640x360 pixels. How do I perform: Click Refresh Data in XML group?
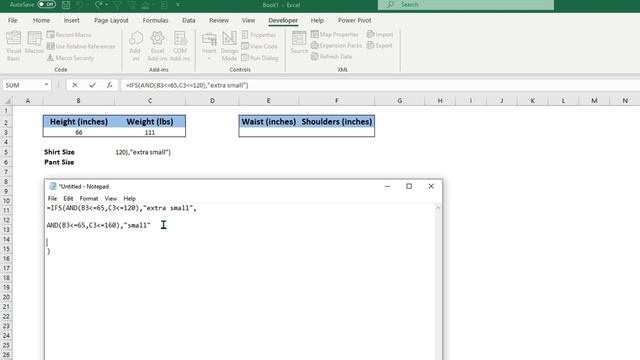click(331, 56)
